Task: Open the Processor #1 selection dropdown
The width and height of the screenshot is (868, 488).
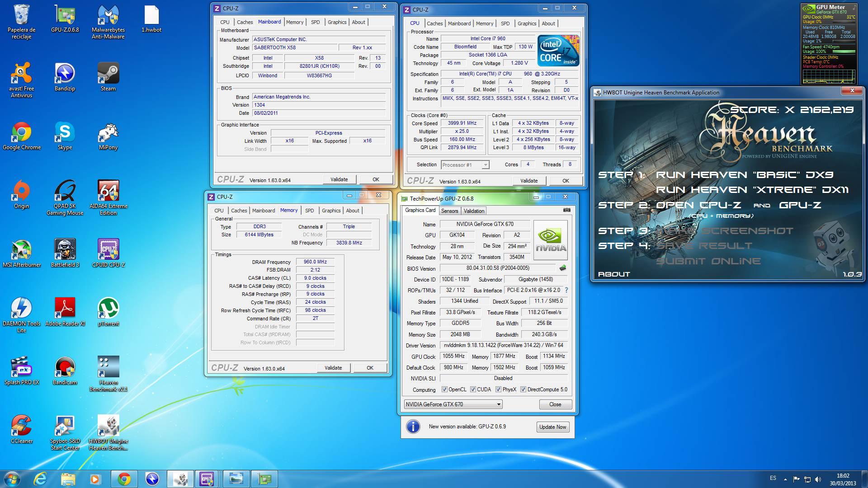Action: tap(465, 165)
